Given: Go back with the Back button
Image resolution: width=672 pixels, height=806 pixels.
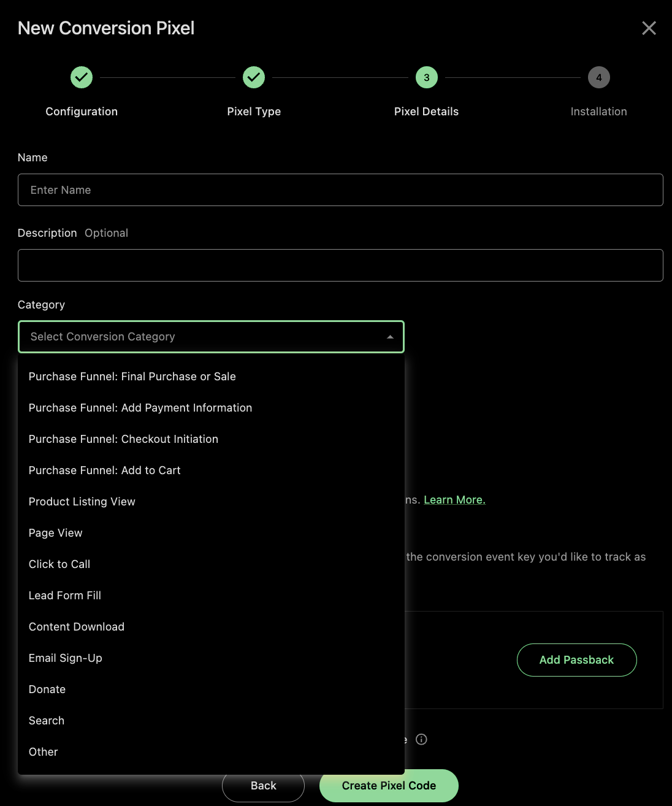Looking at the screenshot, I should tap(263, 786).
